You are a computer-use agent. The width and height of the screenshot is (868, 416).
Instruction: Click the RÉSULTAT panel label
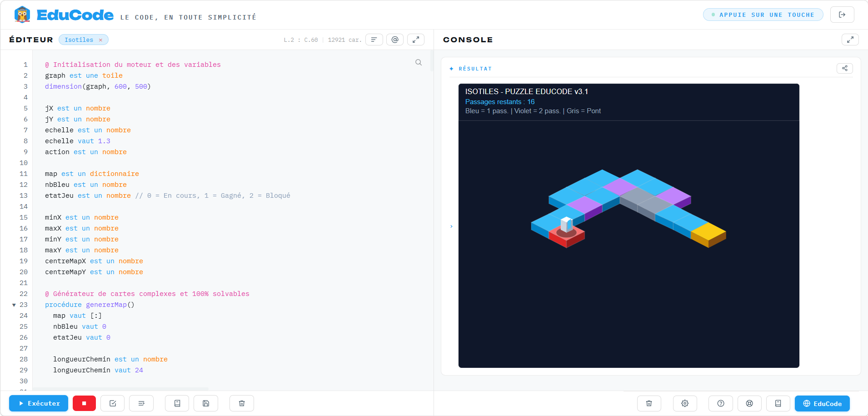point(475,69)
